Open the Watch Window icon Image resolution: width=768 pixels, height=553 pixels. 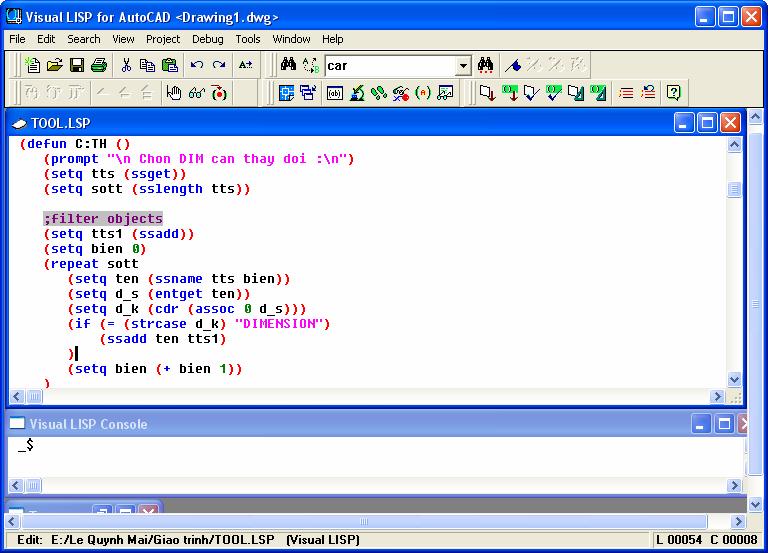pos(445,93)
